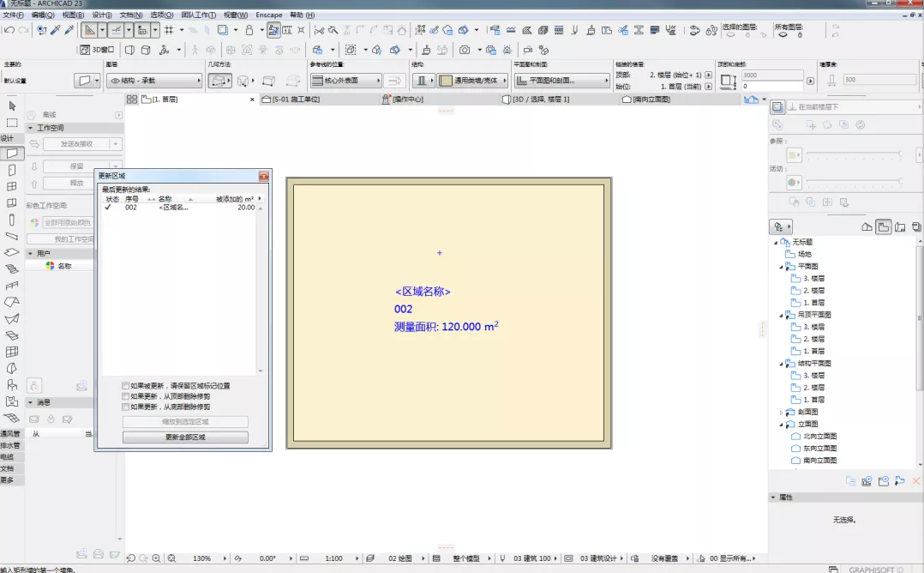Collapse the 用户 section
Image resolution: width=924 pixels, height=573 pixels.
click(31, 254)
